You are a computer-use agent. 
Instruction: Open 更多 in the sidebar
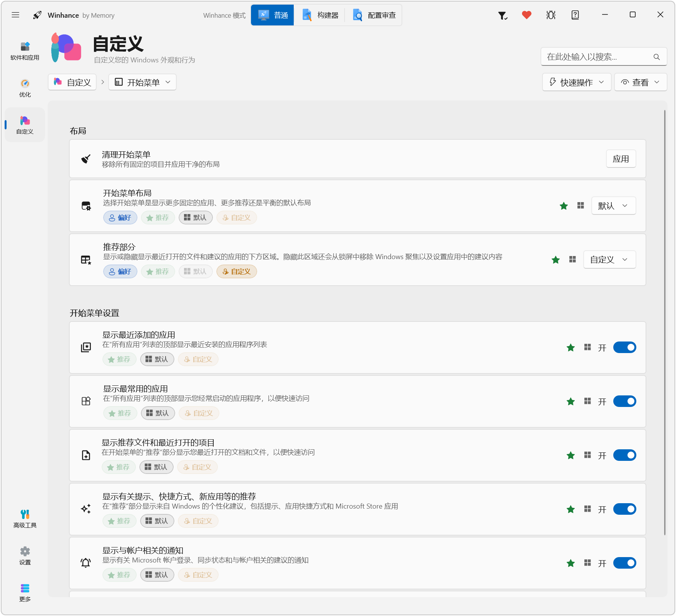[25, 593]
